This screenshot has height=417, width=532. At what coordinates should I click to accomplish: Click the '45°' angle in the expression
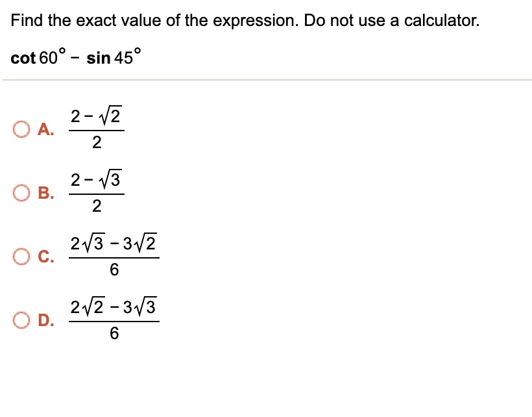coord(127,57)
